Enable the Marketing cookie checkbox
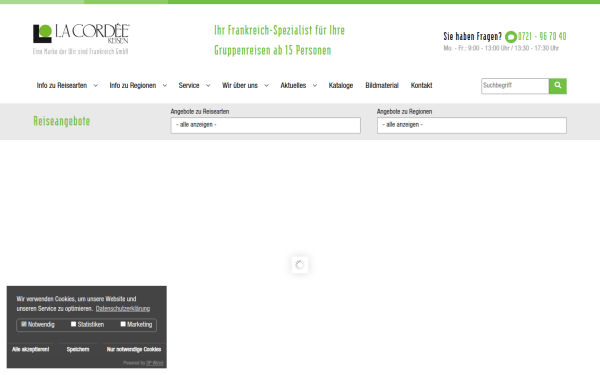 point(123,324)
